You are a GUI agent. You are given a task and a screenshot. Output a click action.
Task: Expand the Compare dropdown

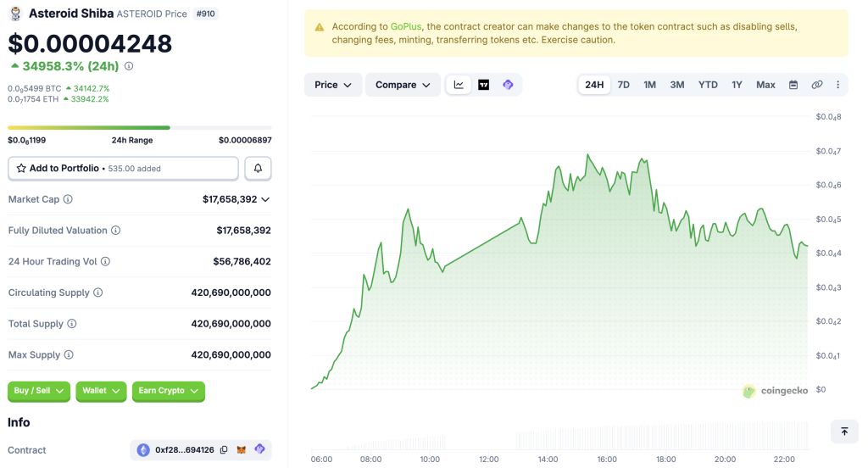(403, 85)
